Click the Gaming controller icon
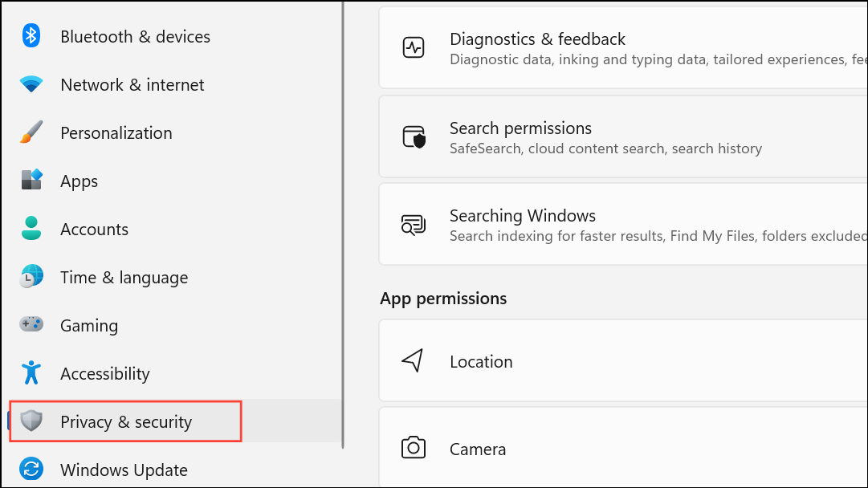Image resolution: width=868 pixels, height=488 pixels. 31,325
